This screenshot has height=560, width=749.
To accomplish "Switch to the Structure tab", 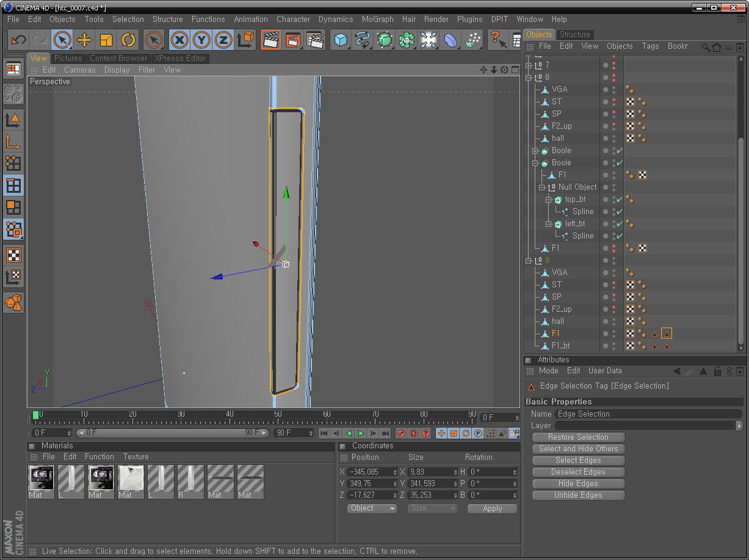I will (x=574, y=34).
